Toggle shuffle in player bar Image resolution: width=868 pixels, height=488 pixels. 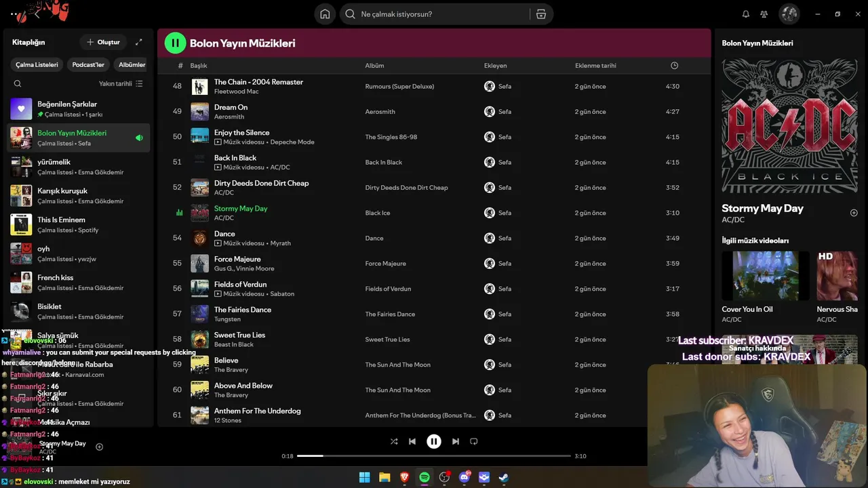(394, 441)
